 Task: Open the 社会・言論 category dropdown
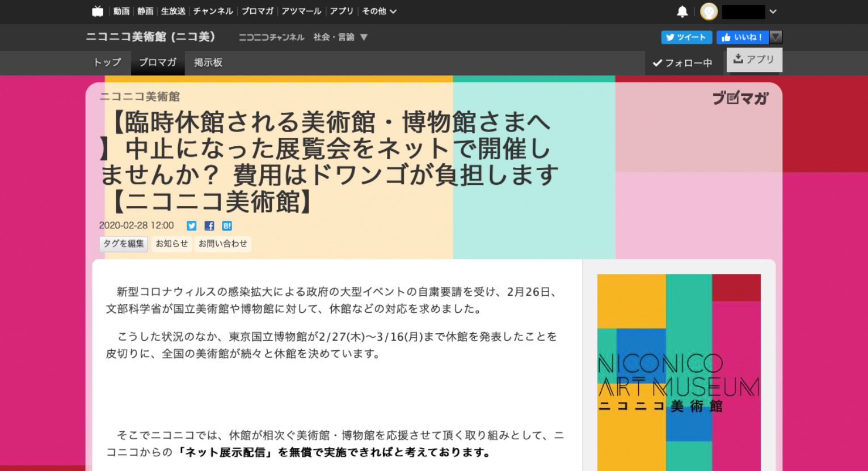(x=340, y=37)
